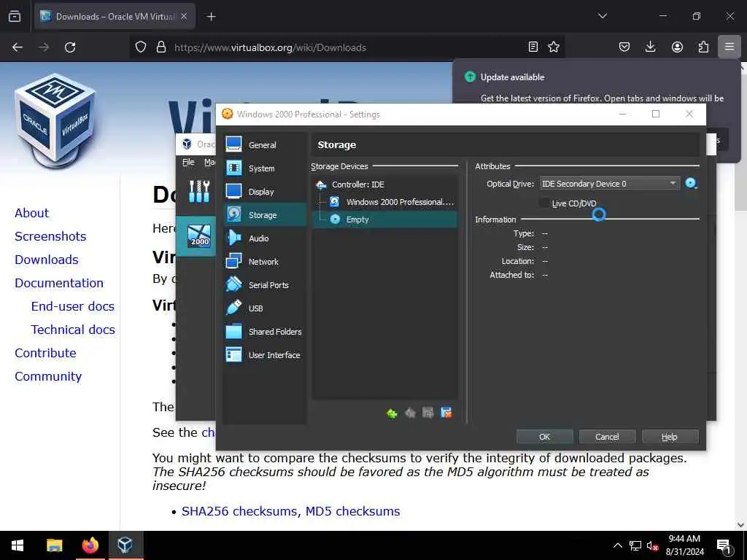
Task: Open General settings category
Action: click(264, 145)
